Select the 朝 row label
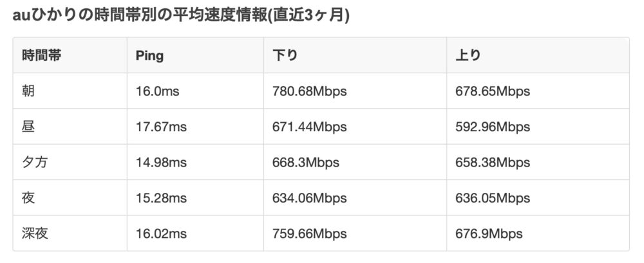This screenshot has height=263, width=644. pyautogui.click(x=28, y=91)
